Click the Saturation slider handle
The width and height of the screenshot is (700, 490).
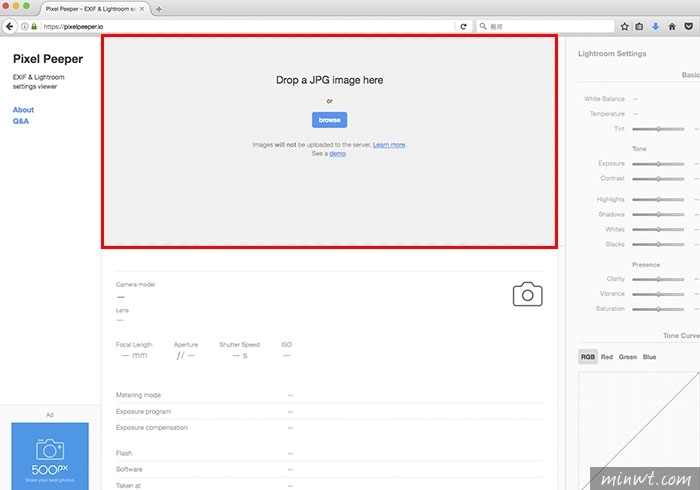[x=658, y=309]
